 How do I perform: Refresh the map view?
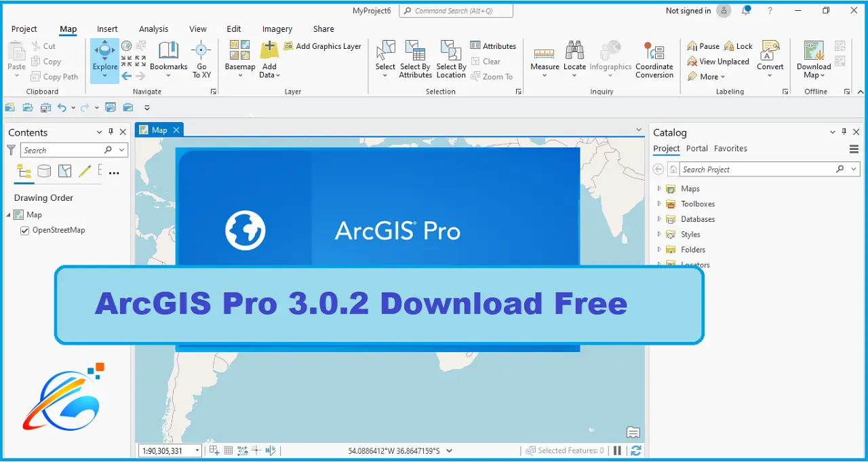pyautogui.click(x=635, y=450)
